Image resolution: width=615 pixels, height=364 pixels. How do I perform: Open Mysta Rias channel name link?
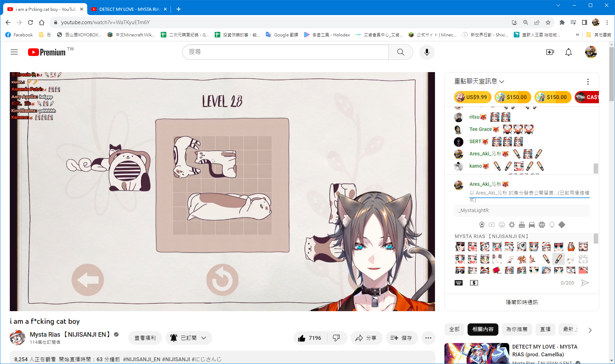point(70,335)
